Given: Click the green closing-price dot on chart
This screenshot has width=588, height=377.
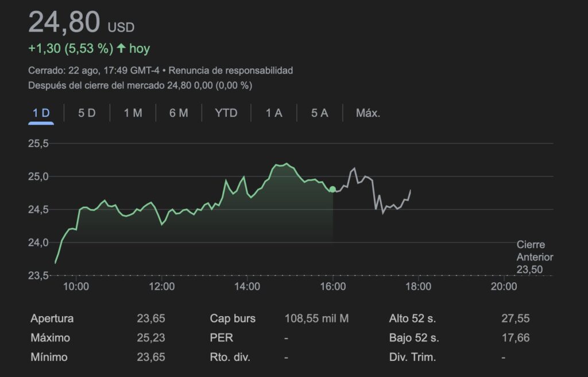Looking at the screenshot, I should pos(332,189).
